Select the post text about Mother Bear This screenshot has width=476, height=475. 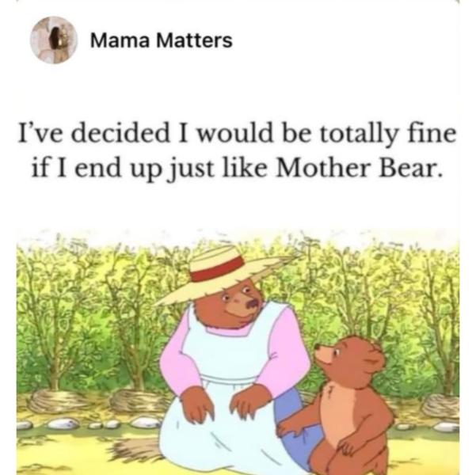pyautogui.click(x=237, y=150)
